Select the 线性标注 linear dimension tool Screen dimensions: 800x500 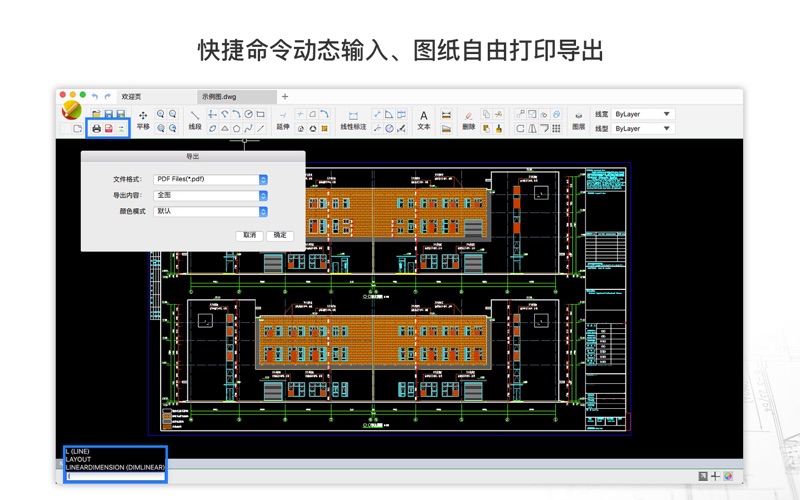coord(353,120)
